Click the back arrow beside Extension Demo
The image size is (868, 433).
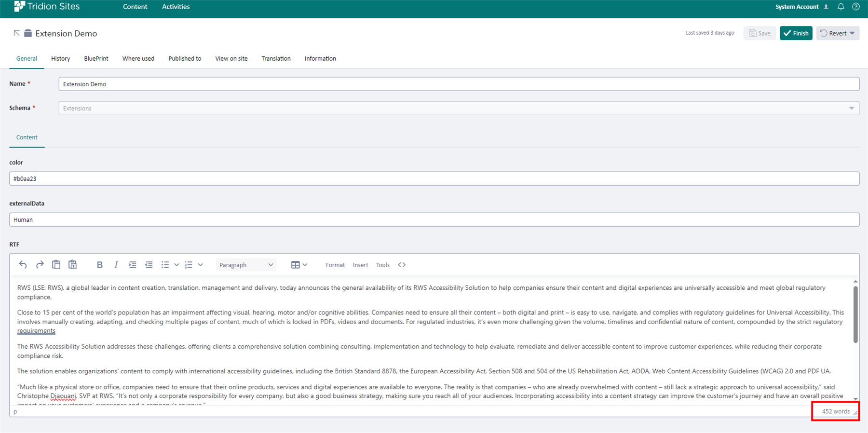(x=16, y=33)
